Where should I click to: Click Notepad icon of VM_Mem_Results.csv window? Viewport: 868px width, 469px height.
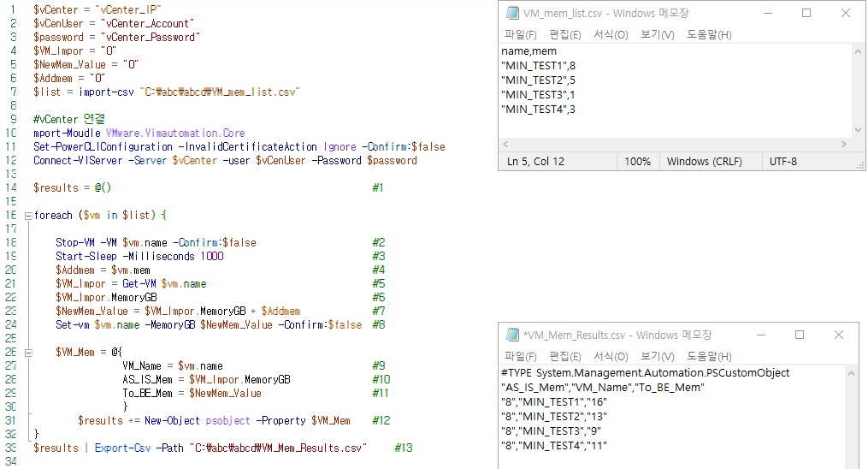tap(512, 335)
